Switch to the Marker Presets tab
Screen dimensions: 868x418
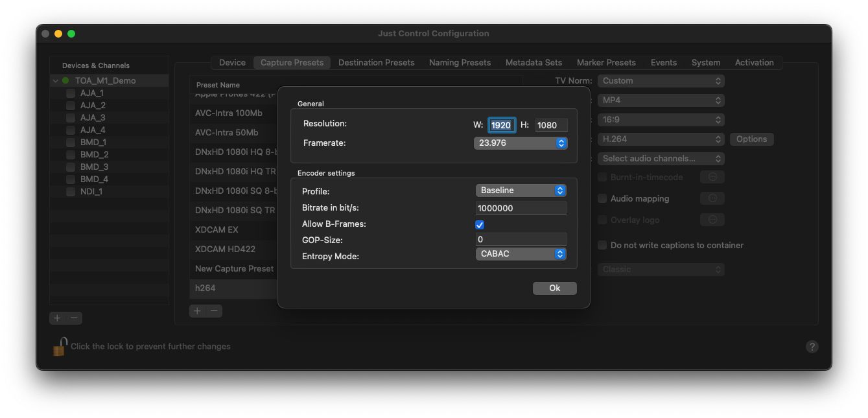click(x=606, y=63)
